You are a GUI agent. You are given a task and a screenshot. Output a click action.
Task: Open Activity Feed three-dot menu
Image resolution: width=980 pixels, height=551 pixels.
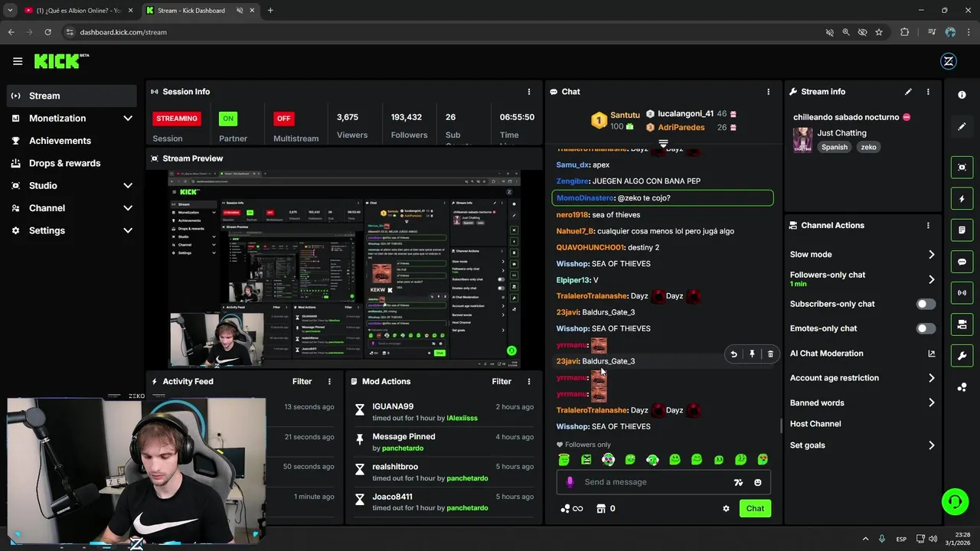(329, 381)
